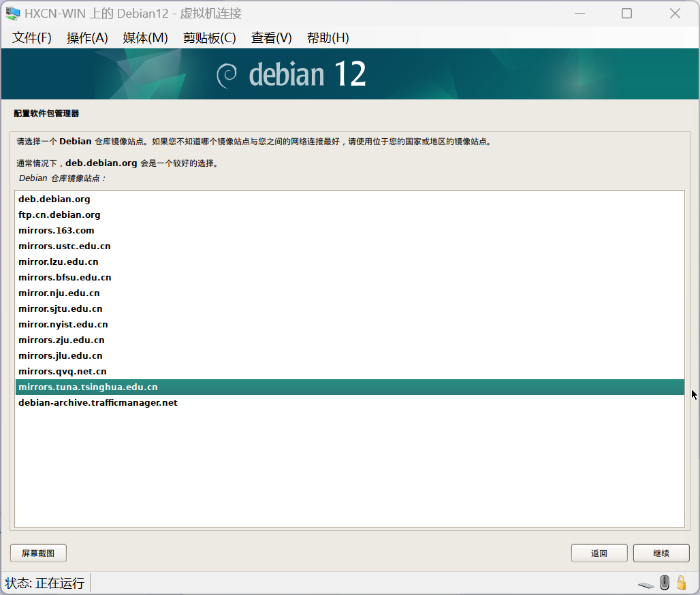Open the 剪贴板(C) menu
The height and width of the screenshot is (595, 700).
coord(209,38)
